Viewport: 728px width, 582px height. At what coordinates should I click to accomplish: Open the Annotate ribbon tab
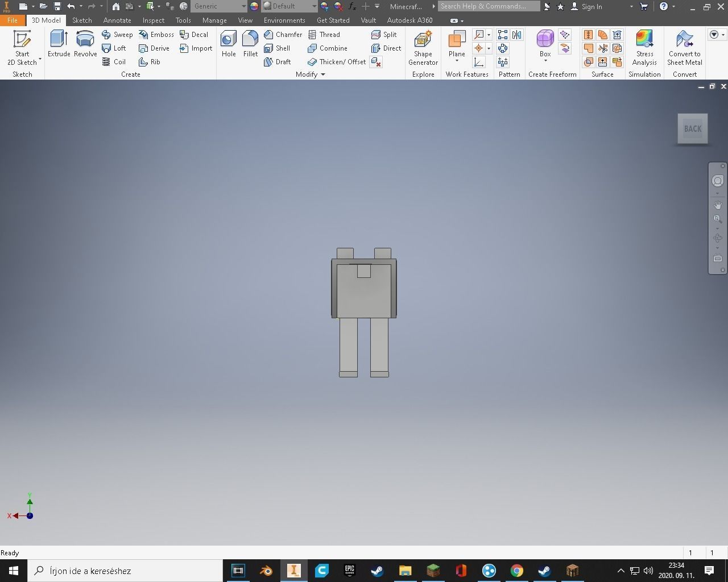coord(117,20)
